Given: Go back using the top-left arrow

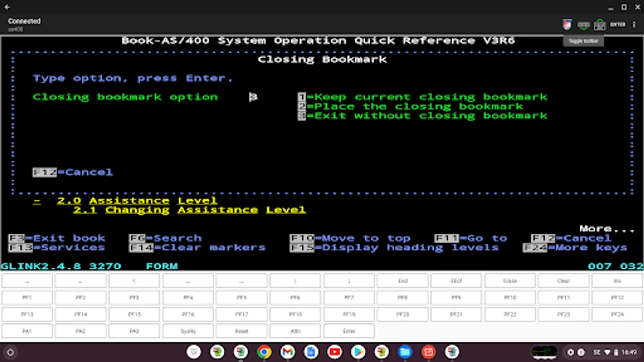Looking at the screenshot, I should pyautogui.click(x=7, y=7).
